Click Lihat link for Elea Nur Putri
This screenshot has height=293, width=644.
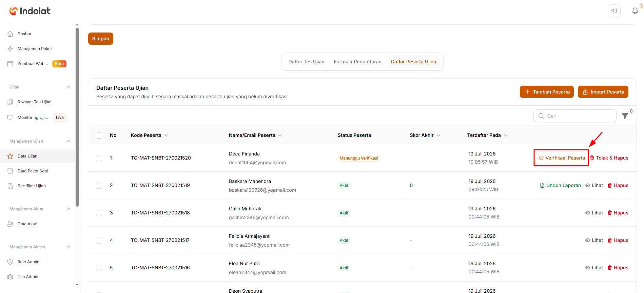594,268
